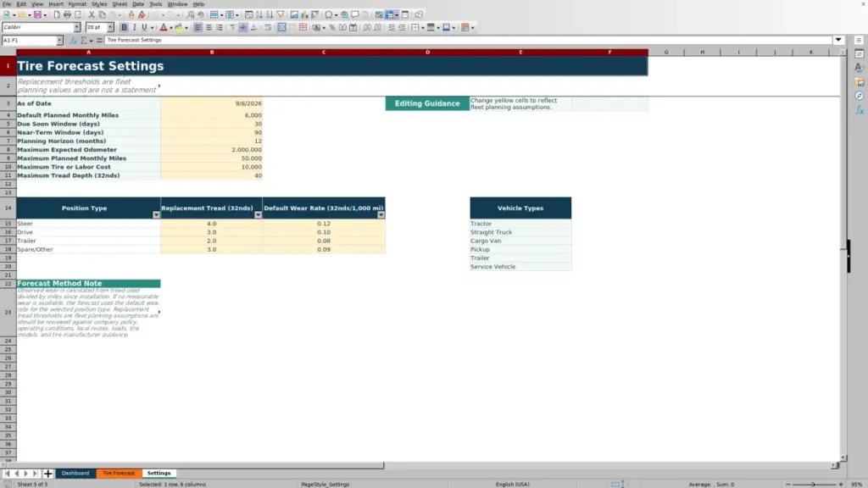Open the Sidebar Navigator compass icon
868x488 pixels.
point(860,96)
